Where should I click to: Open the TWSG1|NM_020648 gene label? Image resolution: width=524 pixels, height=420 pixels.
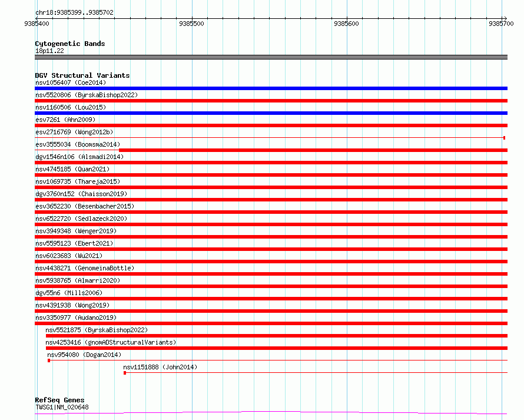[x=62, y=407]
